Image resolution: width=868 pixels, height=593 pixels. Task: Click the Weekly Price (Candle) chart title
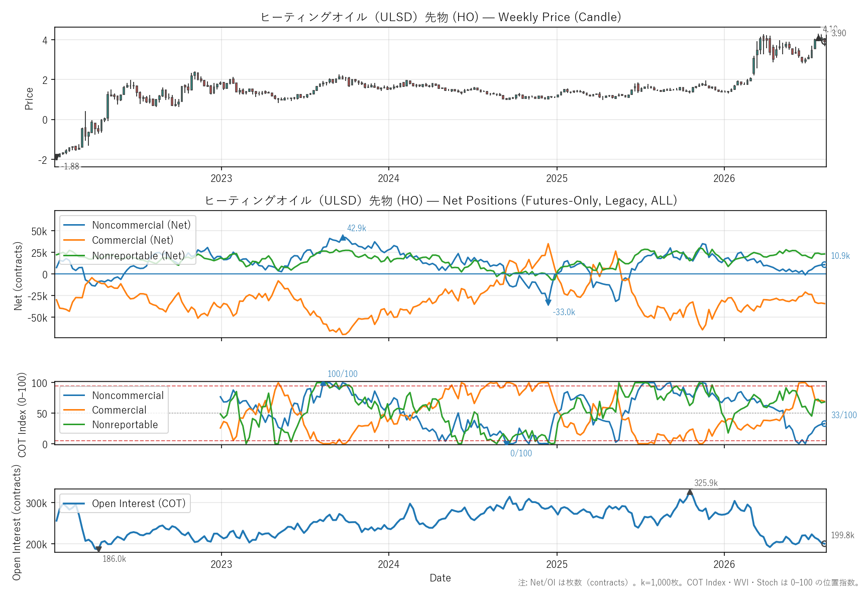coord(441,17)
